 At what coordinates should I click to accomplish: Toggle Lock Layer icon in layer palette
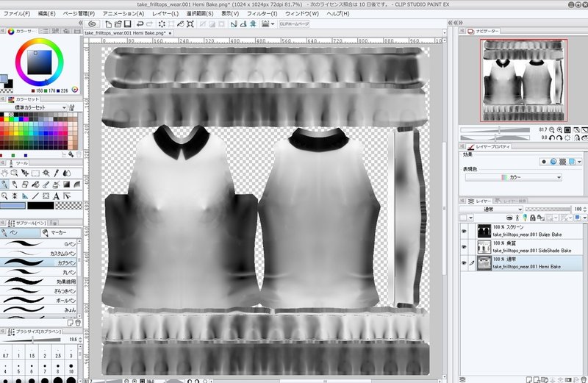coord(532,218)
